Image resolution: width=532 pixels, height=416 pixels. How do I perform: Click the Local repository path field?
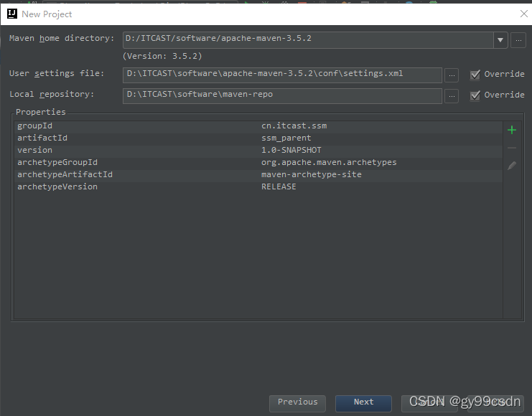coord(282,96)
